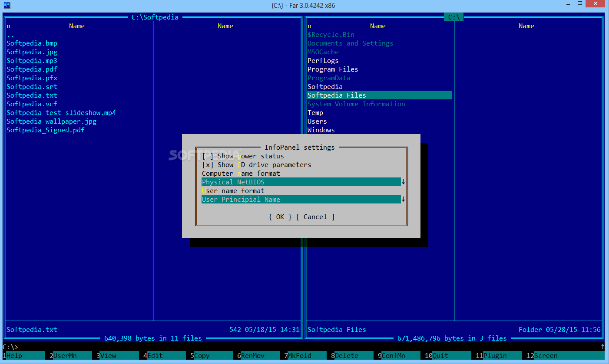The width and height of the screenshot is (609, 364).
Task: Click the 3 View key bar item
Action: tap(118, 356)
